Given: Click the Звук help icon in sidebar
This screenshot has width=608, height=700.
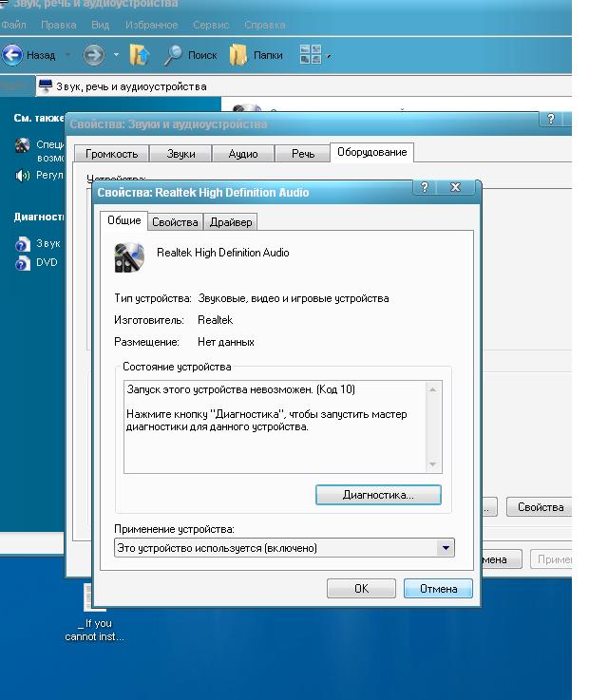Looking at the screenshot, I should (x=22, y=244).
